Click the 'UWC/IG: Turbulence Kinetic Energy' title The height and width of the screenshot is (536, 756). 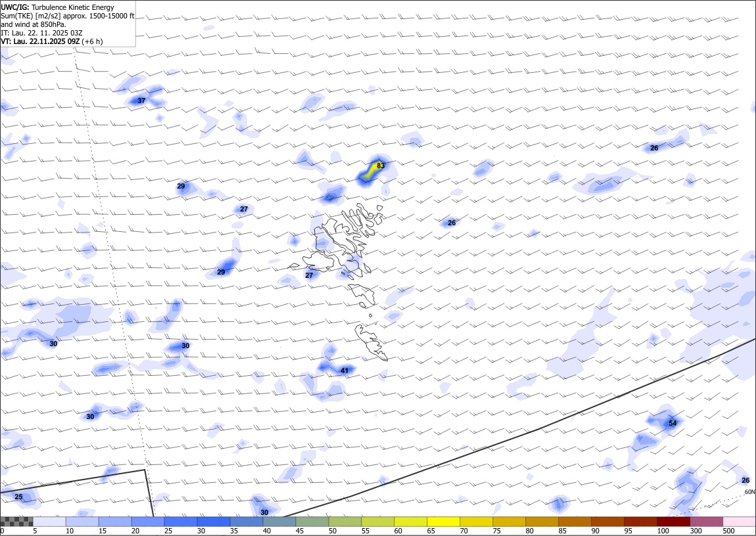point(57,7)
